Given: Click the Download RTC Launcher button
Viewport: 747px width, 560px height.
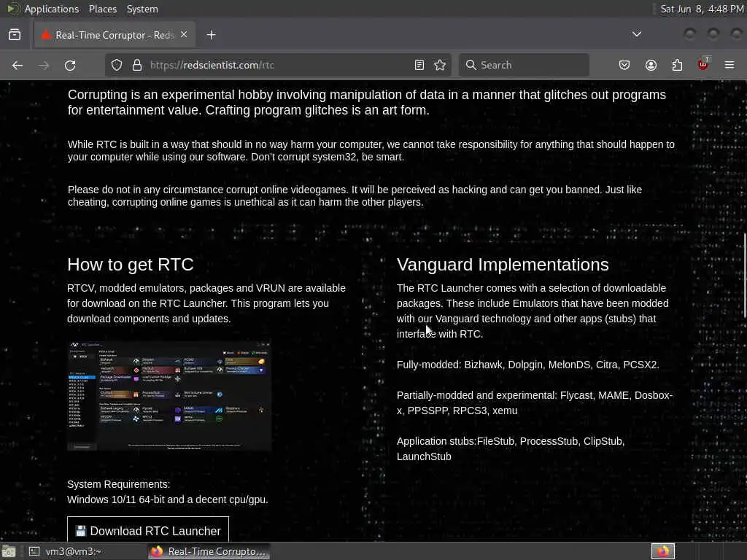Looking at the screenshot, I should click(148, 531).
